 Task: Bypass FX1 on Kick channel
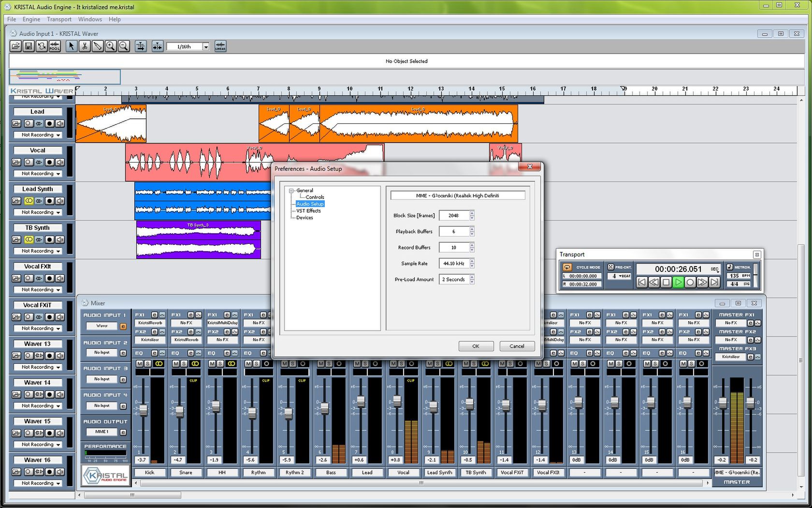click(x=162, y=315)
